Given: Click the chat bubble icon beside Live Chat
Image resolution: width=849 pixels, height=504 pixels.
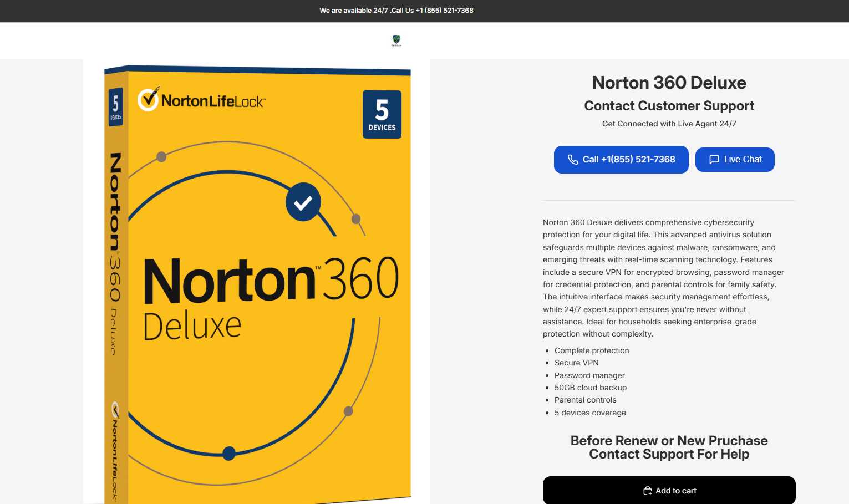Looking at the screenshot, I should coord(714,160).
